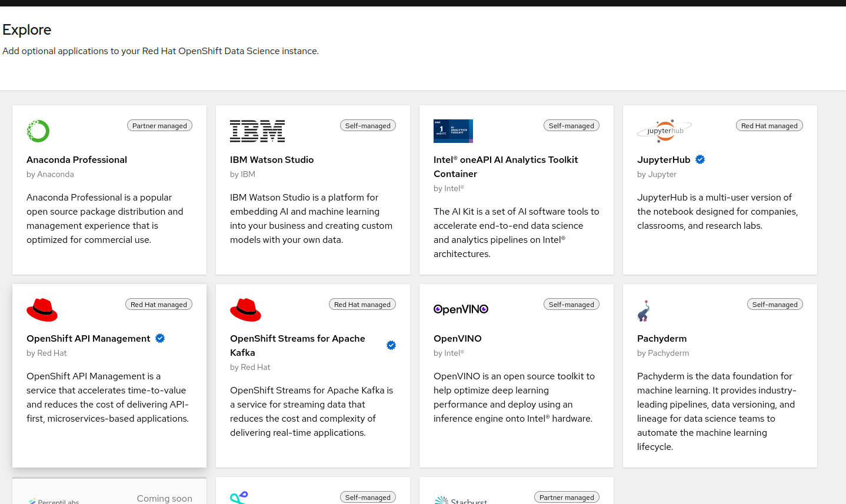Click the Pachyderm elephant logo
846x504 pixels.
(x=644, y=311)
